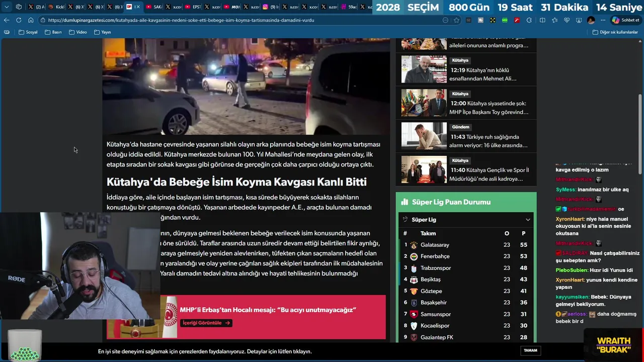Open the favorites list icon

[x=554, y=20]
